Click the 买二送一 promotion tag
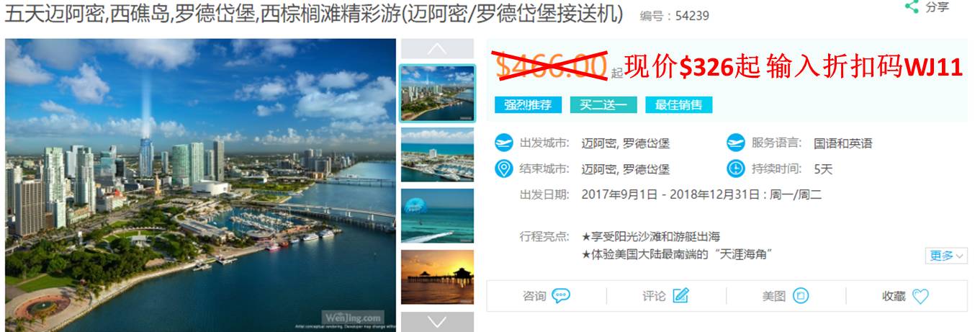 tap(603, 105)
